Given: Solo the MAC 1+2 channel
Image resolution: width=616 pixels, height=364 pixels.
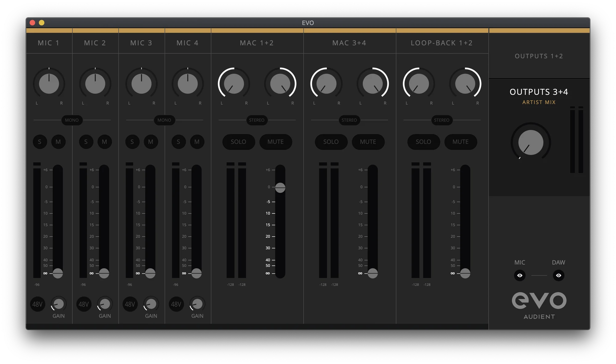Looking at the screenshot, I should pos(239,142).
